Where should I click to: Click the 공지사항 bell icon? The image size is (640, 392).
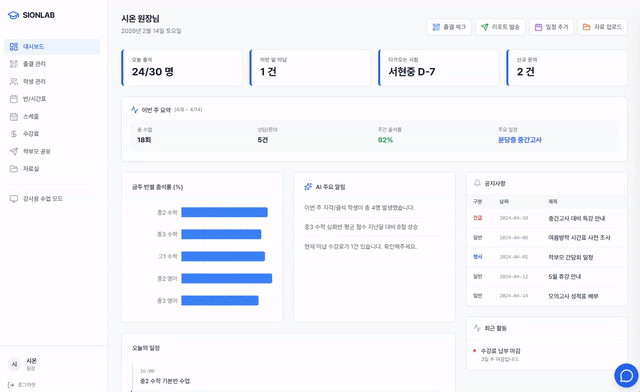coord(477,183)
